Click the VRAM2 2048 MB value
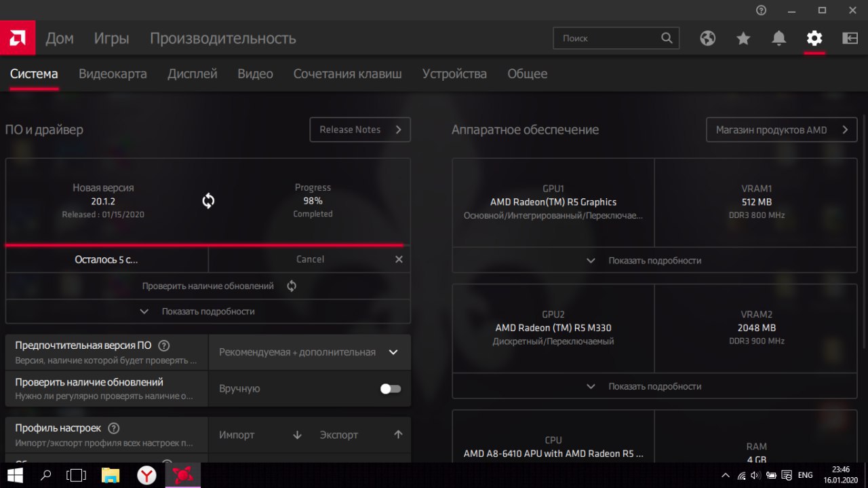This screenshot has height=488, width=868. click(x=756, y=328)
